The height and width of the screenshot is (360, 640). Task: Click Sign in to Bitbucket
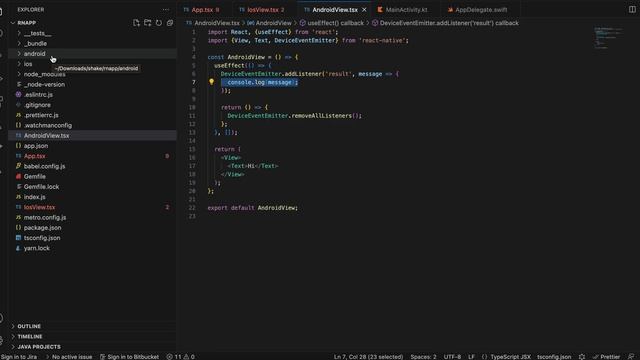129,357
